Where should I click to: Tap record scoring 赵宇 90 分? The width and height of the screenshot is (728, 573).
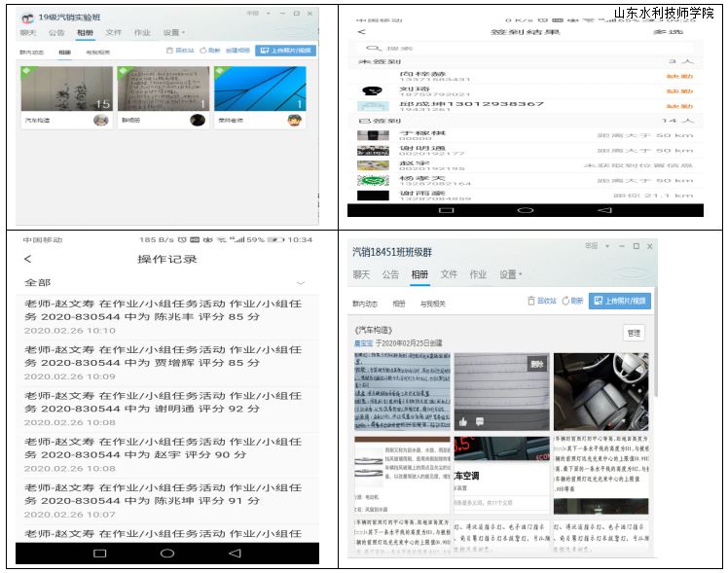coord(167,455)
